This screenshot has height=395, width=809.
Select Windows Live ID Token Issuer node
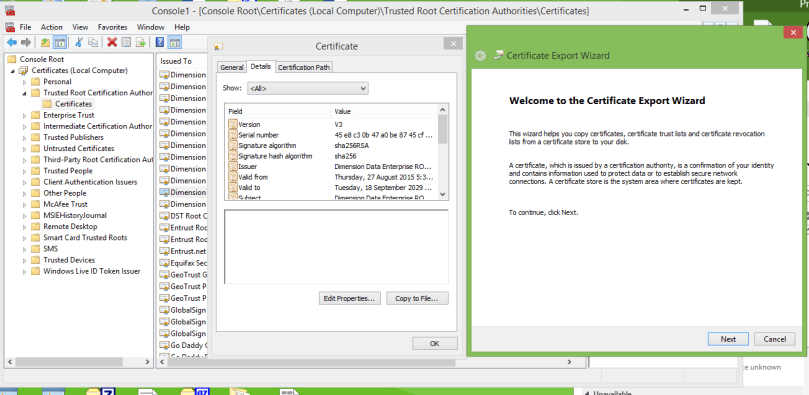click(x=92, y=271)
